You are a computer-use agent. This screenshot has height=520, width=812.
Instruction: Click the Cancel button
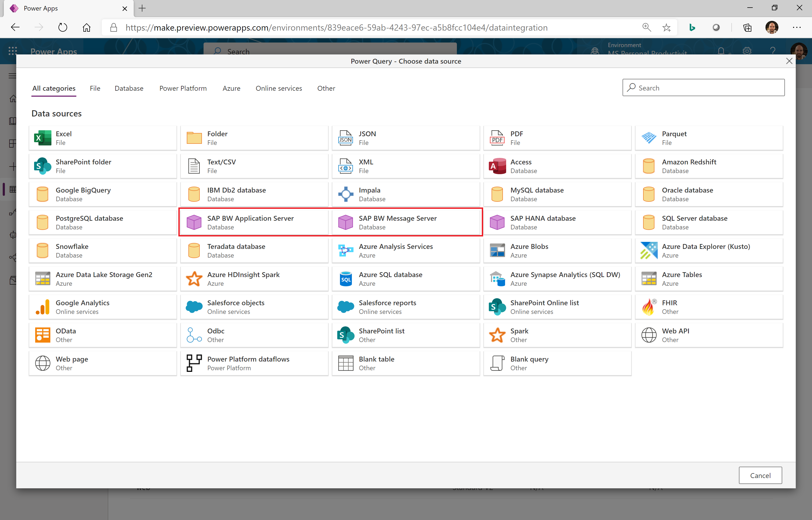760,475
